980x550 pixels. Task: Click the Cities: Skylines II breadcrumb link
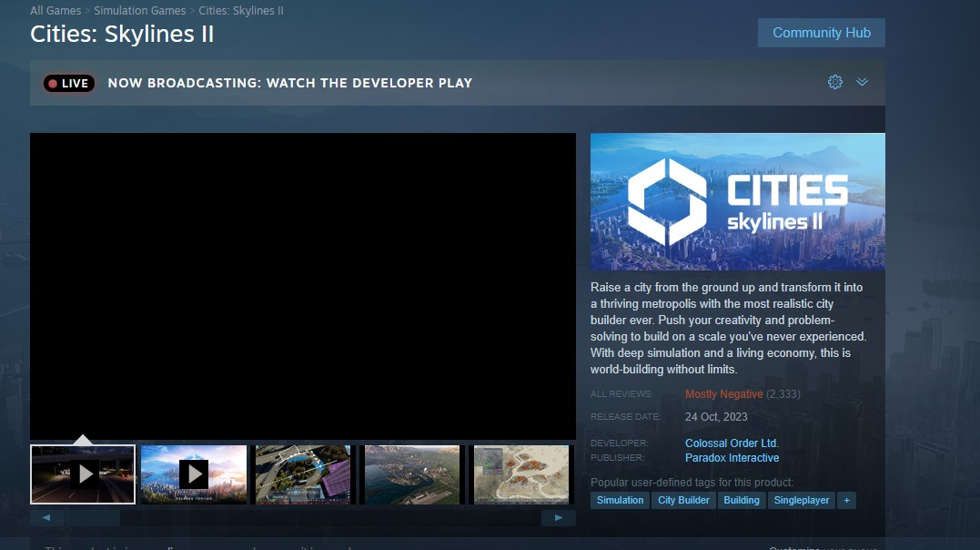pyautogui.click(x=240, y=11)
